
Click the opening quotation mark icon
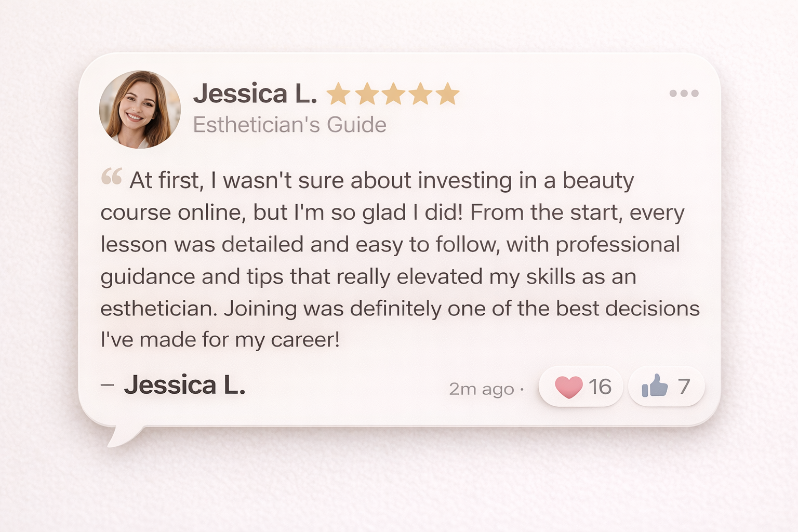tap(112, 177)
